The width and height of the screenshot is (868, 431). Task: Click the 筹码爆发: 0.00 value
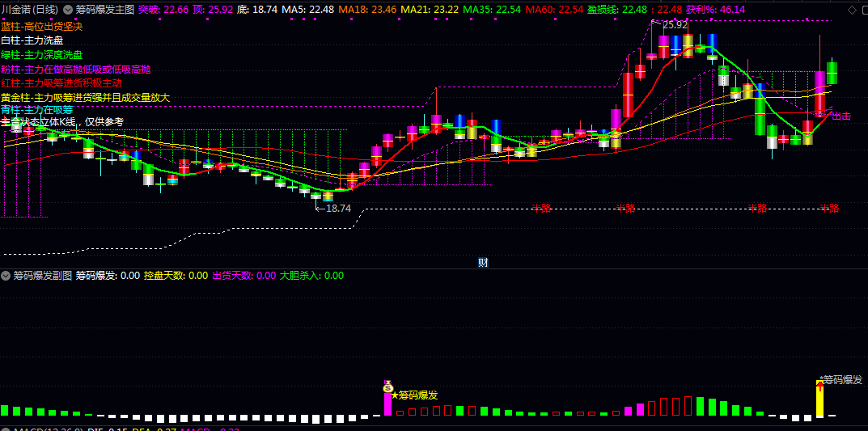tap(108, 276)
